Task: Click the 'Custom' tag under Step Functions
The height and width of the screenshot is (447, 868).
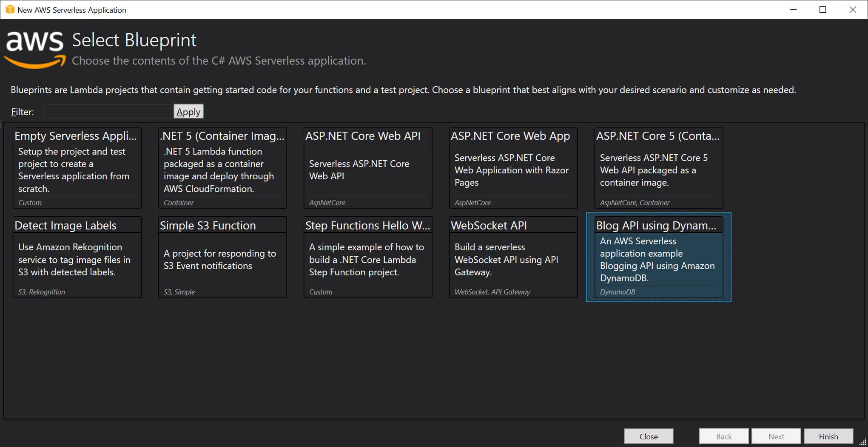Action: 321,292
